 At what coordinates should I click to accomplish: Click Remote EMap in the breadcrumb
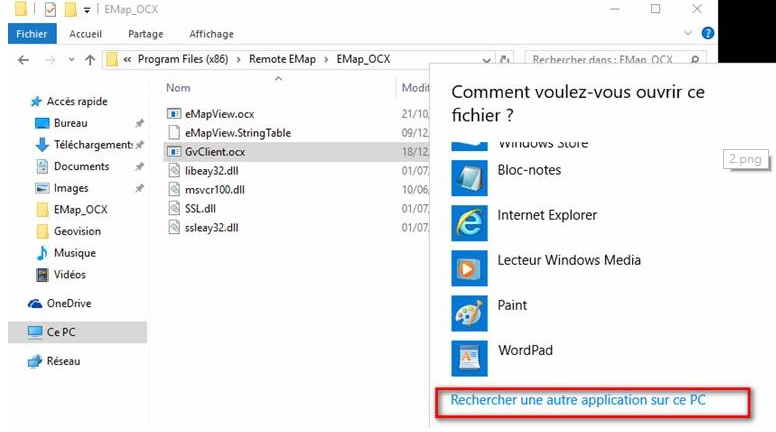click(282, 59)
